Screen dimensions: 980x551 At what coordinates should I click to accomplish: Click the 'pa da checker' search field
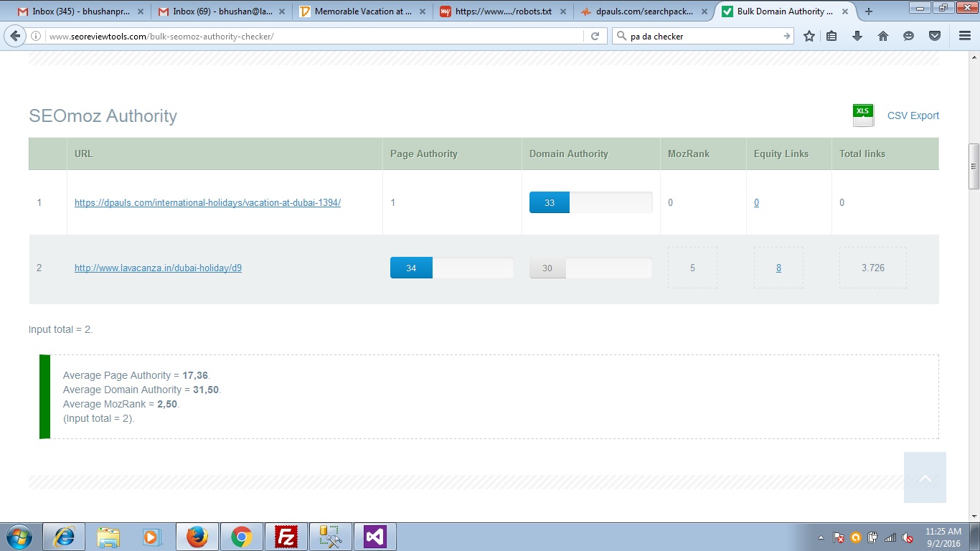pos(704,36)
